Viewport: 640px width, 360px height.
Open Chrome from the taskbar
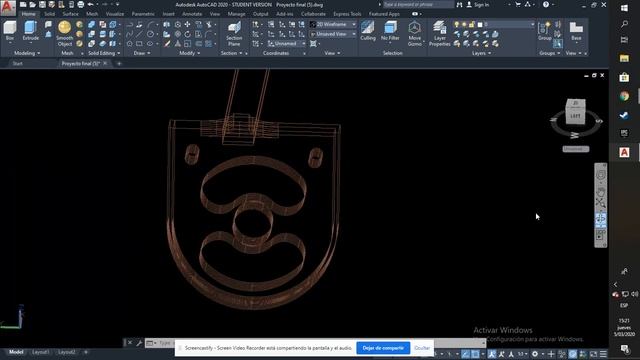(x=624, y=96)
